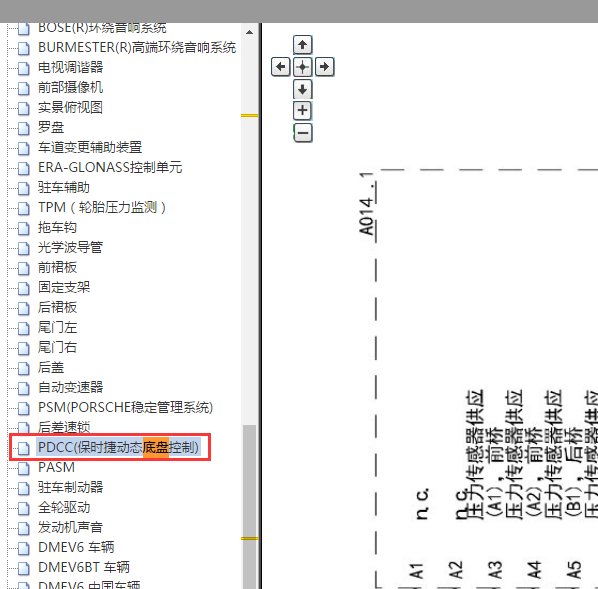Open the 尾门左 document
598x589 pixels.
[x=58, y=327]
